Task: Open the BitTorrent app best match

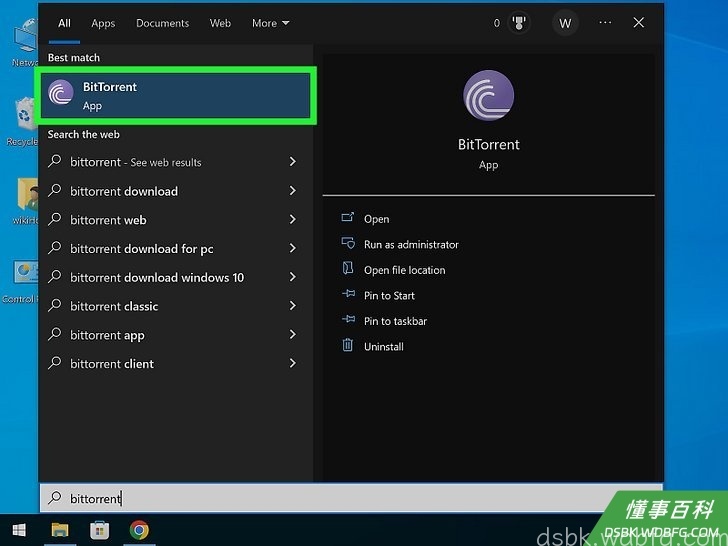Action: tap(176, 96)
